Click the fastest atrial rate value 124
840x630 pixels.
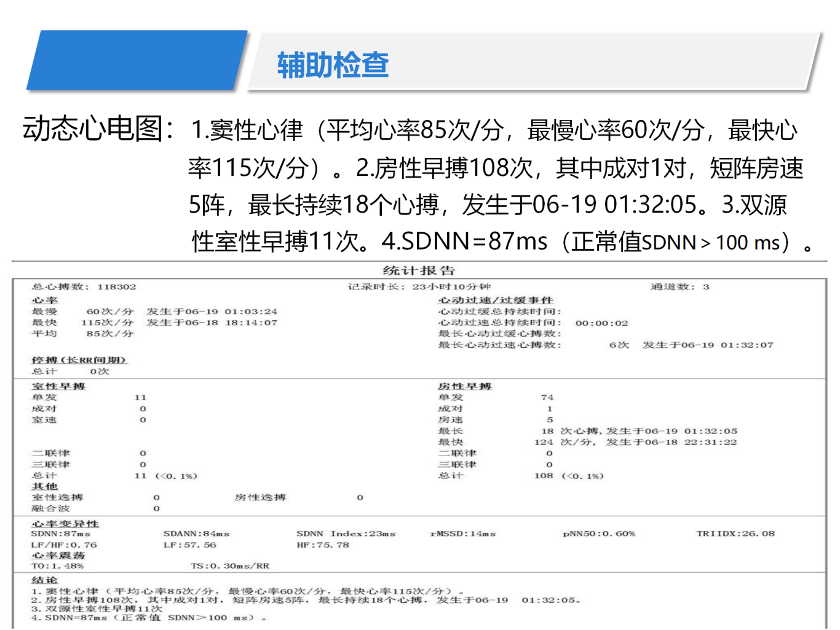point(544,442)
